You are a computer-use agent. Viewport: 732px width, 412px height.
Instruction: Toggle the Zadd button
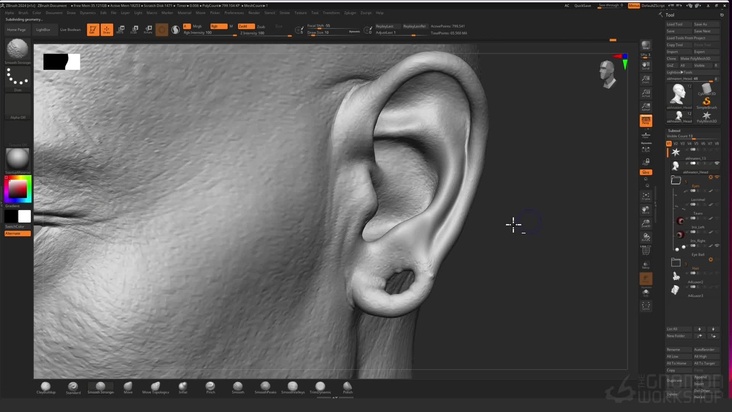click(x=245, y=26)
